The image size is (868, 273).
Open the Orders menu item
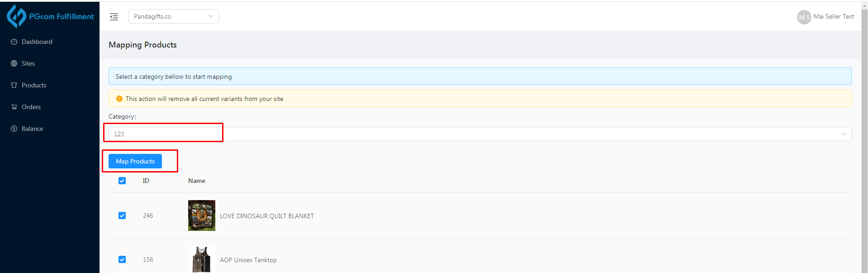tap(31, 107)
